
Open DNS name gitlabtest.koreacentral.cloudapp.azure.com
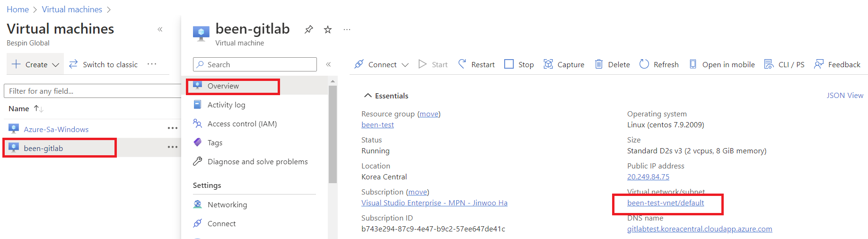700,229
